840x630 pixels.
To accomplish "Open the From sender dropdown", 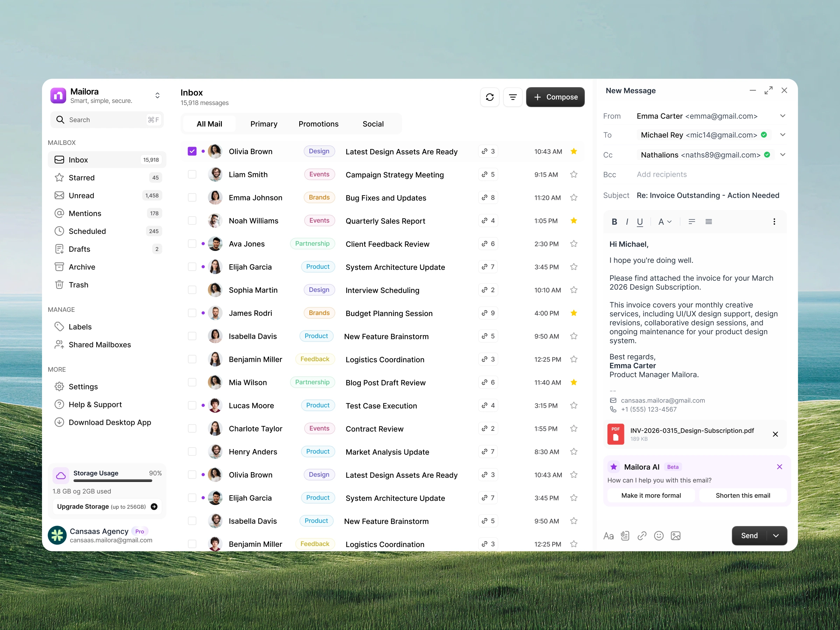I will click(783, 116).
